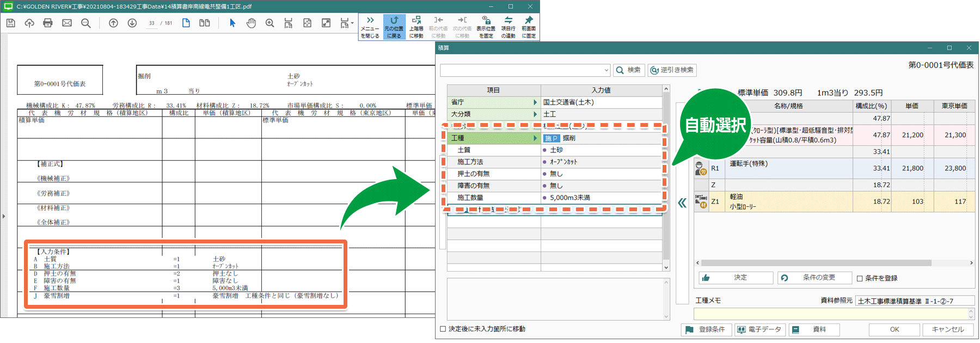
Task: Switch to two-page view icon
Action: [205, 23]
